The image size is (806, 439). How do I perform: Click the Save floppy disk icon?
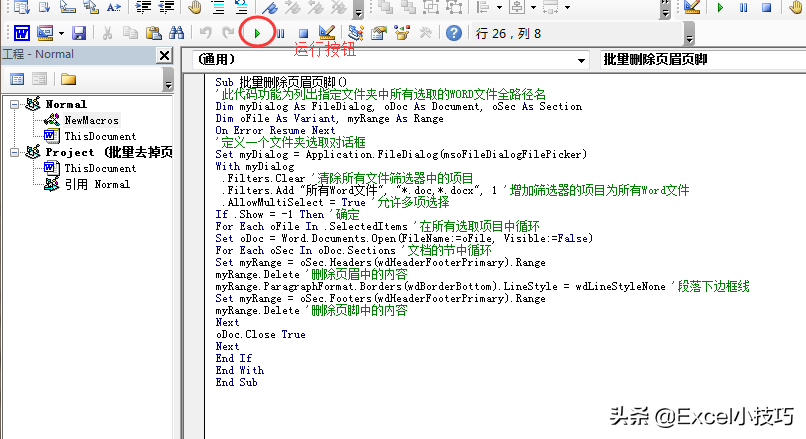coord(78,33)
